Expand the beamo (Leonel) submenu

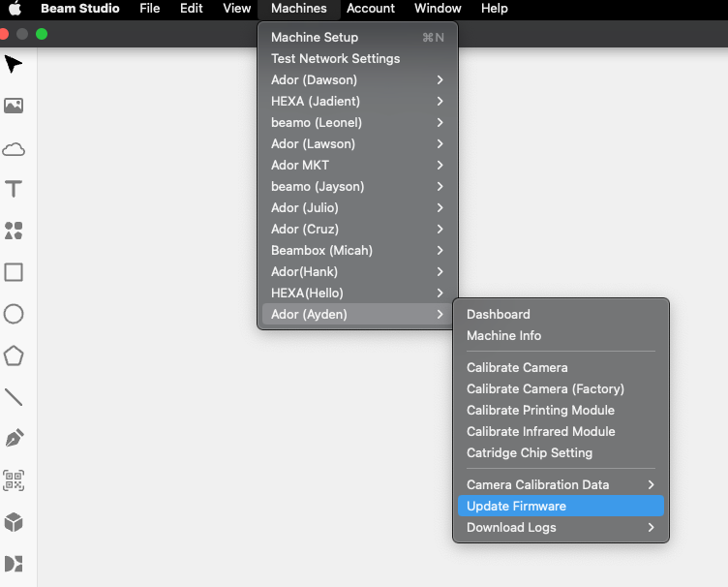357,123
